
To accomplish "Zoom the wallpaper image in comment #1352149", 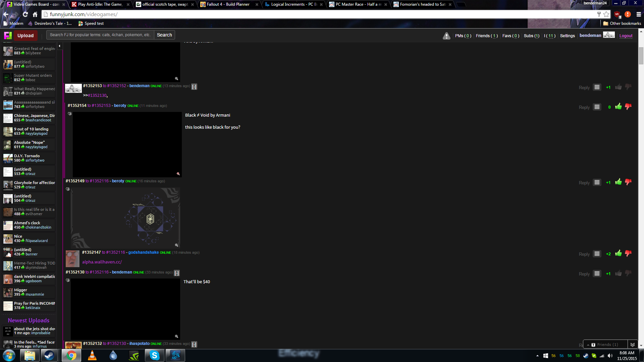I will click(x=176, y=245).
